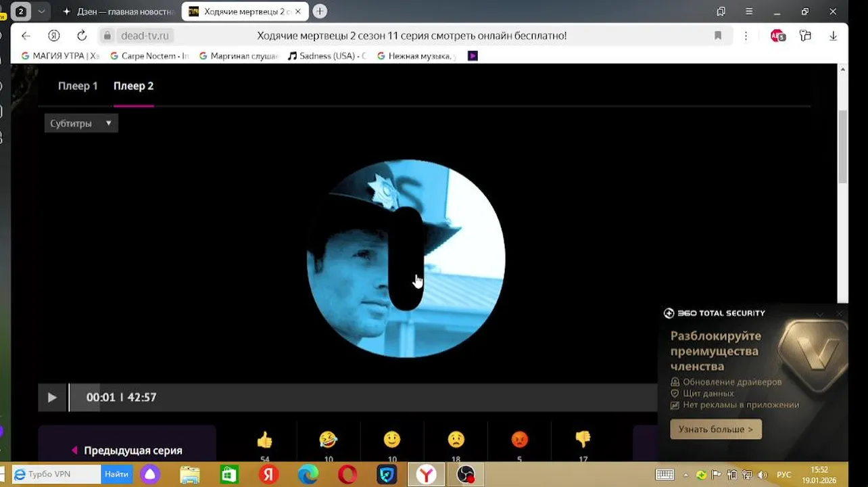Viewport: 868px width, 487px height.
Task: Expand the tab list chevron beside counter
Action: pos(41,11)
